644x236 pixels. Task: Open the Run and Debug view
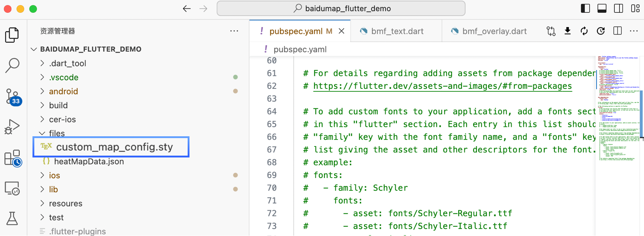[x=12, y=127]
